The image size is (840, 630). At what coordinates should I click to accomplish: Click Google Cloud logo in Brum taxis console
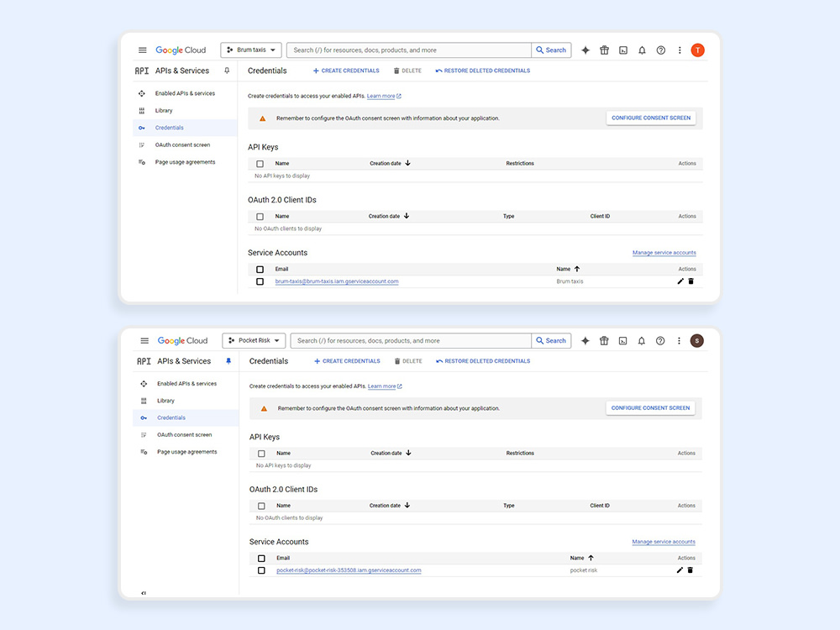click(181, 50)
